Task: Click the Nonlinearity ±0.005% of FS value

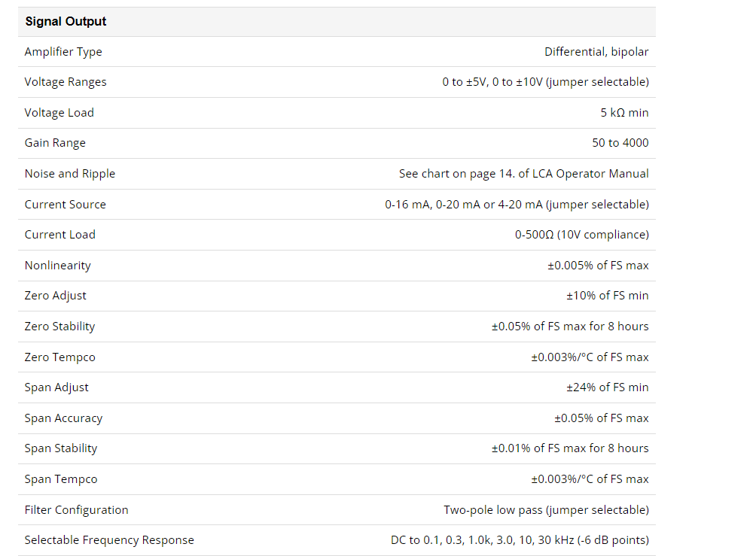Action: click(x=598, y=266)
